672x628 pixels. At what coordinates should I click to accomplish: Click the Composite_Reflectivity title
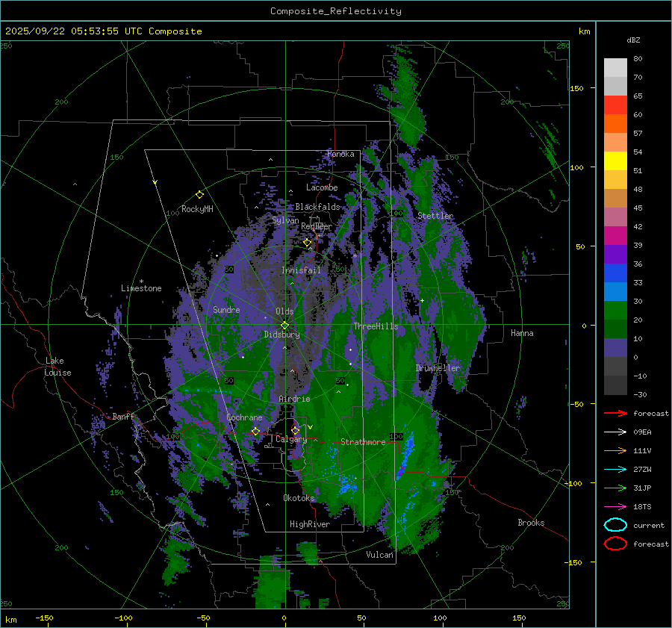click(335, 11)
